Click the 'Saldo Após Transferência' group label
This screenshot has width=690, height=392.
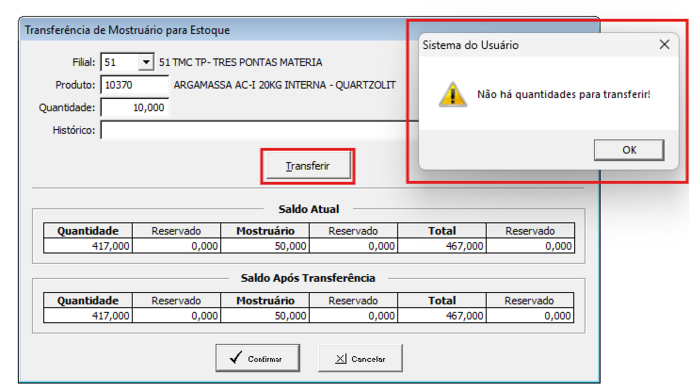(x=308, y=278)
